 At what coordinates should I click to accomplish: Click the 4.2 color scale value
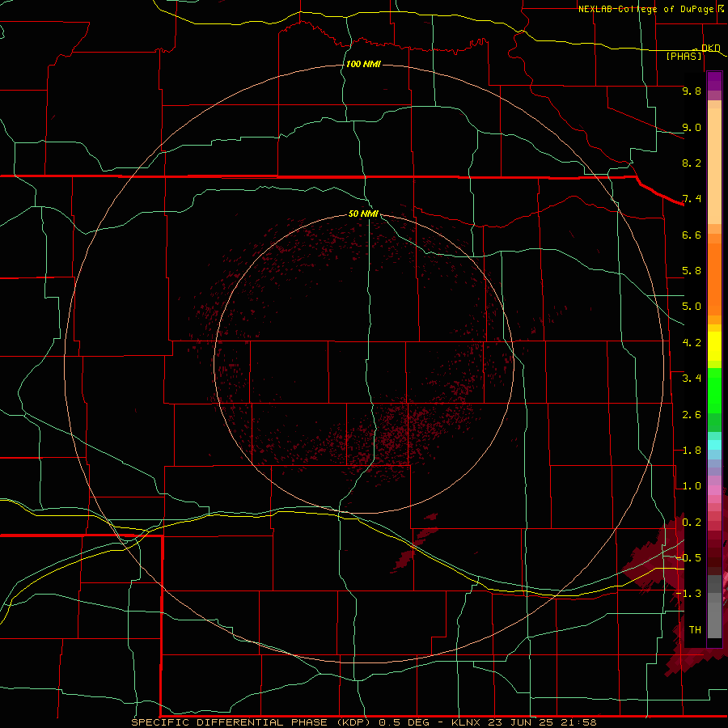692,343
